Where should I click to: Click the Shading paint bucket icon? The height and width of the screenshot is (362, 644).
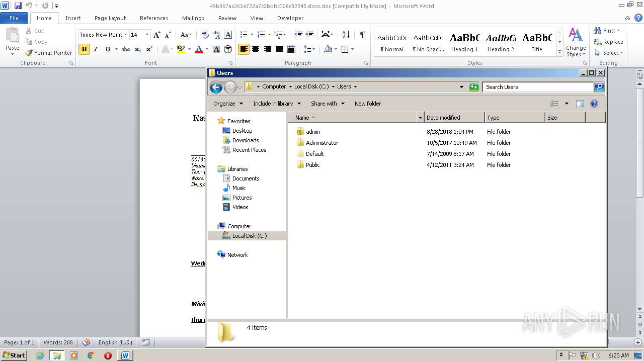point(328,49)
